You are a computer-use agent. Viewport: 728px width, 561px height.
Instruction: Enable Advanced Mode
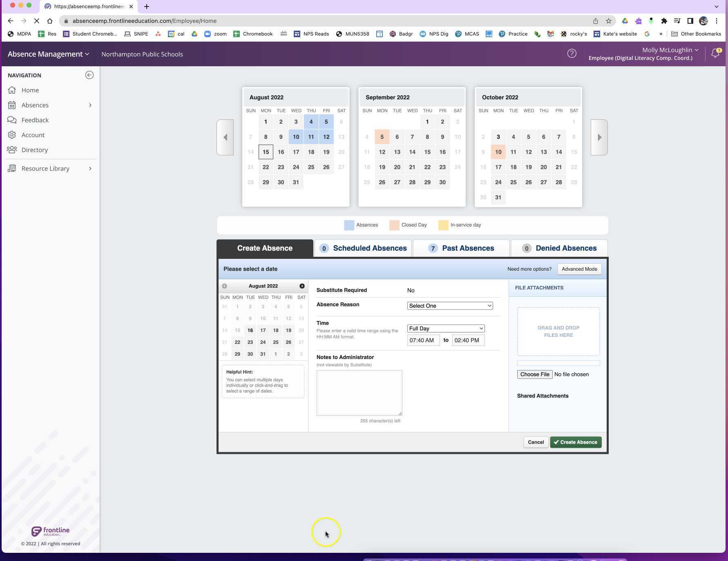579,269
